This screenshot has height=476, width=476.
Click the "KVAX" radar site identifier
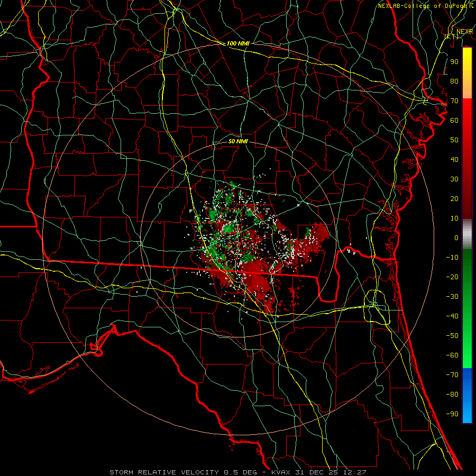[x=281, y=472]
